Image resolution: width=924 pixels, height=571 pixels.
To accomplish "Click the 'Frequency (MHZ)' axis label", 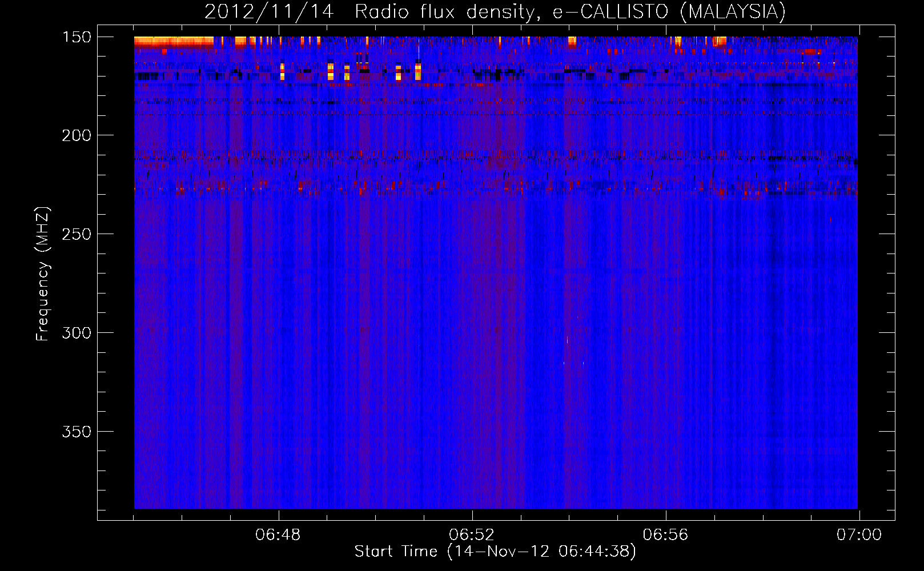I will 43,274.
